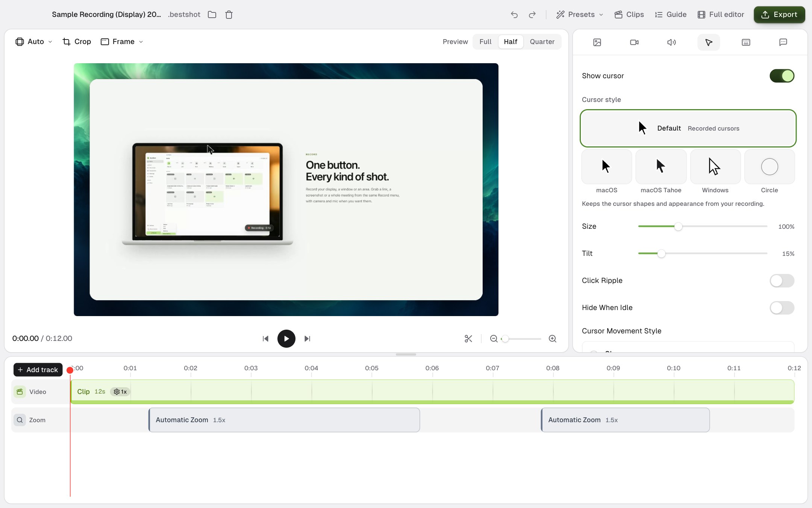Delete recording with the trash icon
Image resolution: width=812 pixels, height=508 pixels.
coord(229,15)
